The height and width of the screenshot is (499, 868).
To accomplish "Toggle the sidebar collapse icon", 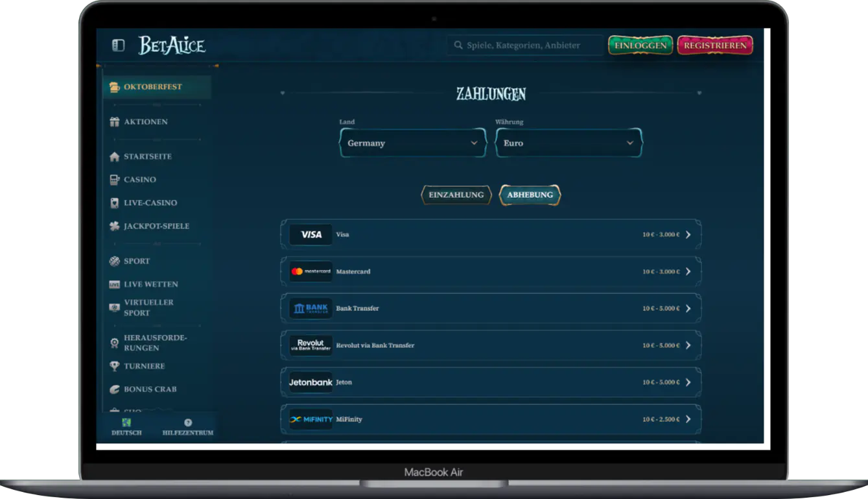I will pos(118,45).
